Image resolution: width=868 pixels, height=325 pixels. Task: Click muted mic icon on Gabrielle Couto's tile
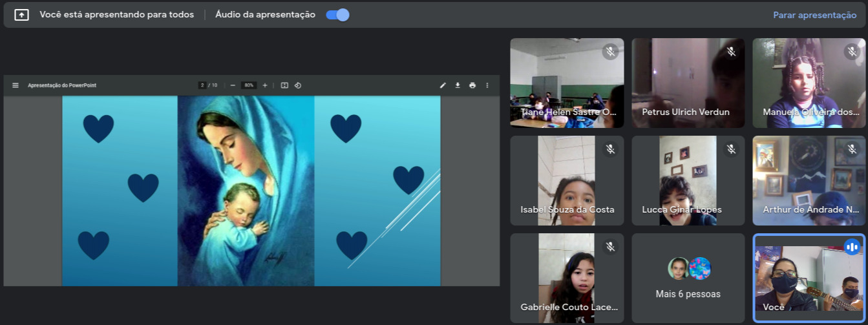[x=610, y=247]
